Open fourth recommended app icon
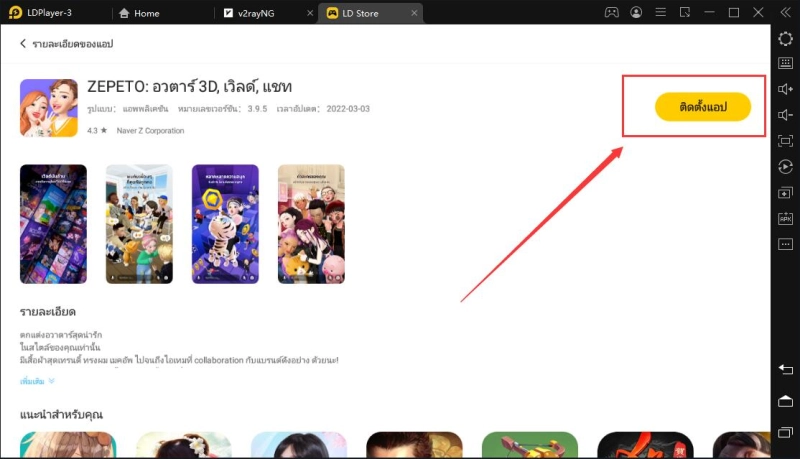 tap(414, 445)
